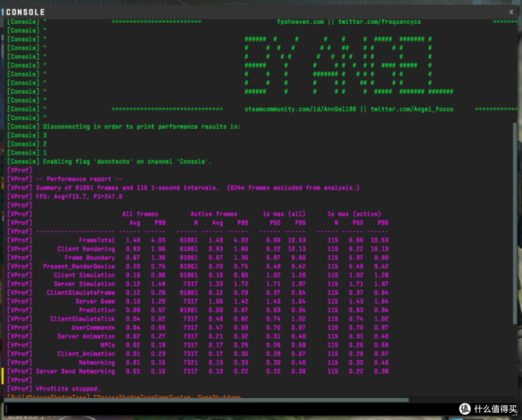Select 'Enabling flag donotecho' console line

(128, 162)
